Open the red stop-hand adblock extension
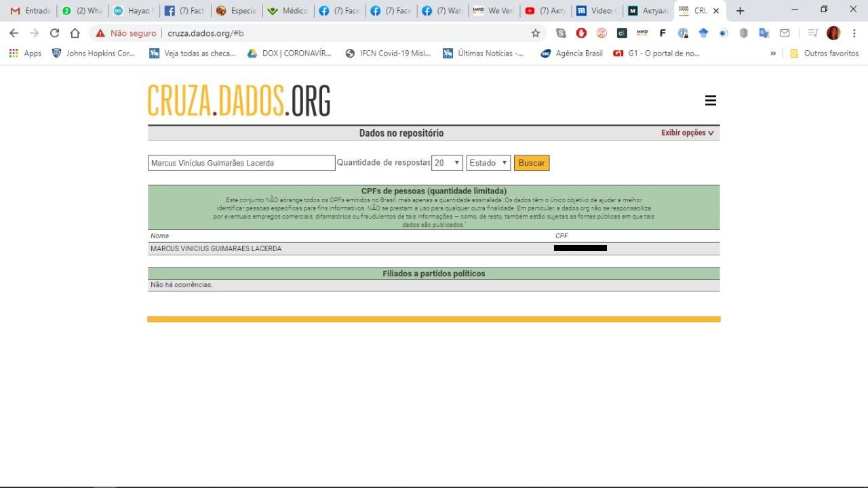Viewport: 868px width, 488px height. pos(581,33)
